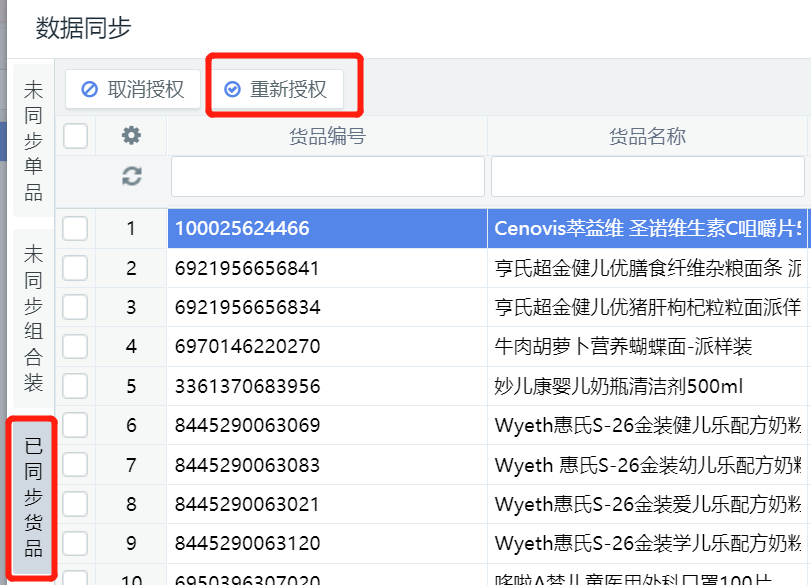
Task: Select cell 3361370683956
Action: pyautogui.click(x=327, y=386)
